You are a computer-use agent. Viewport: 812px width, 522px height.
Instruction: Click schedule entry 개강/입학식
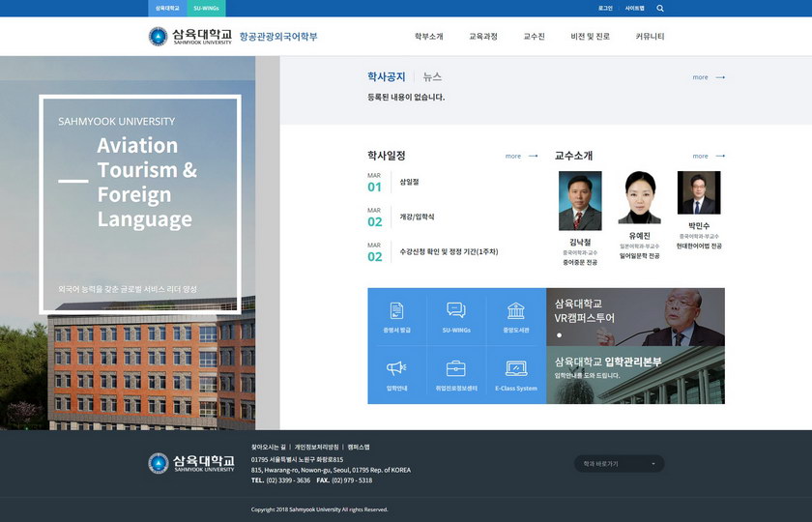tap(417, 217)
